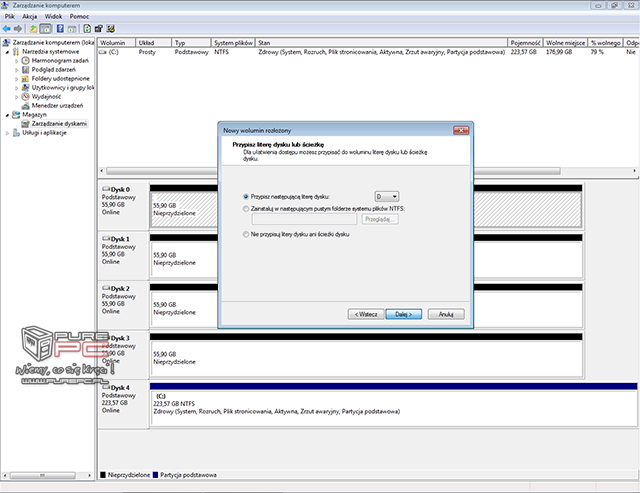Click the root Zarządzanie komputerem tree icon
The image size is (640, 493).
point(6,42)
